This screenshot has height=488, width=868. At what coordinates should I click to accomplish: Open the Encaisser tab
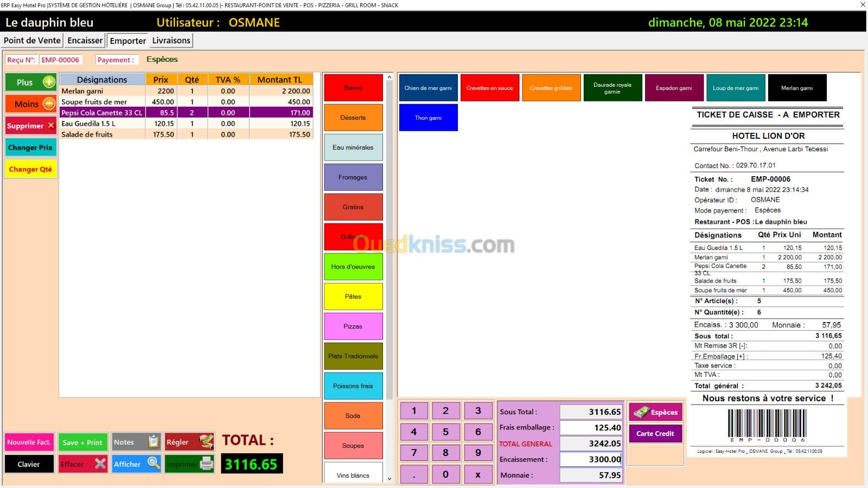(x=85, y=41)
